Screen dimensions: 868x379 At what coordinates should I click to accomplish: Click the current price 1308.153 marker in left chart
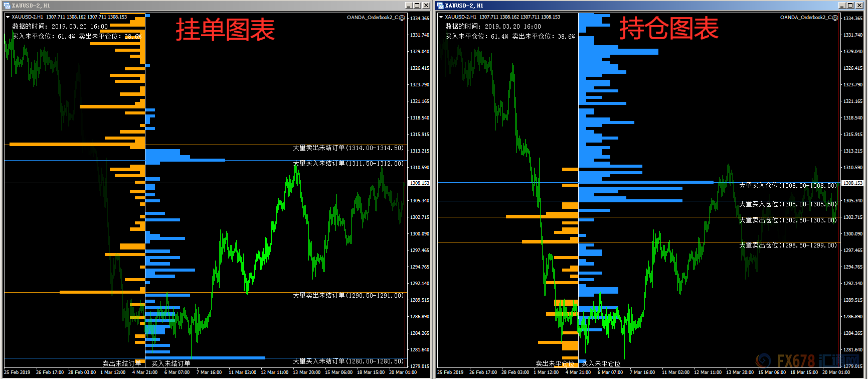419,183
